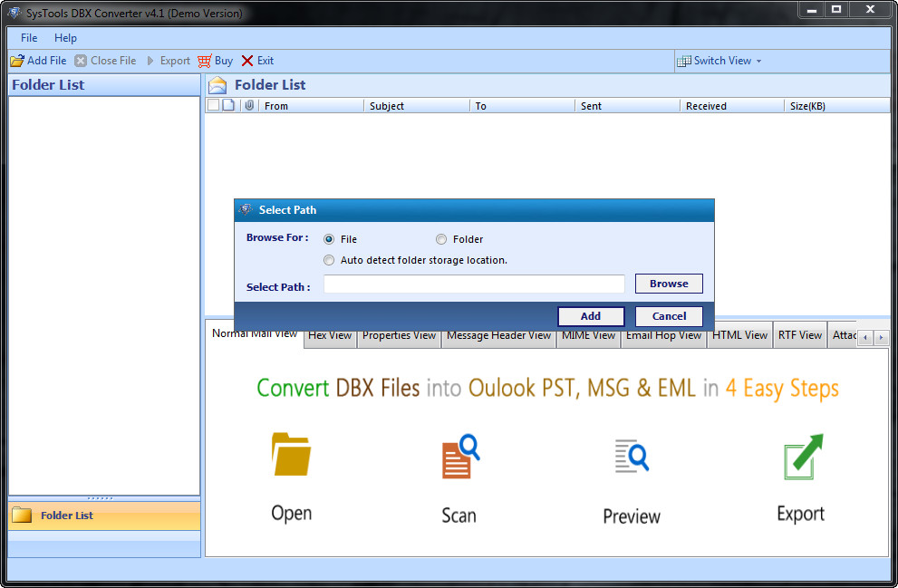Click the Cancel button in dialog
Screen dimensions: 898x588
tap(669, 316)
